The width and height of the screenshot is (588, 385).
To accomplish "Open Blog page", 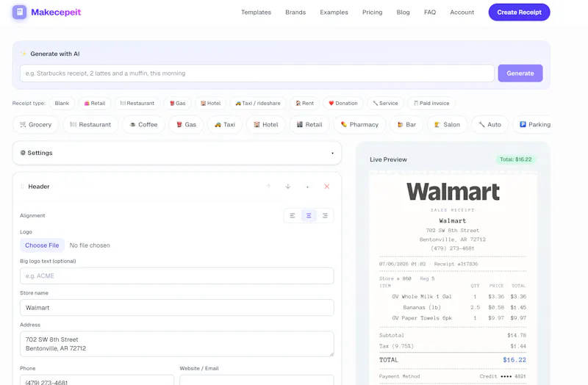I will click(x=403, y=12).
